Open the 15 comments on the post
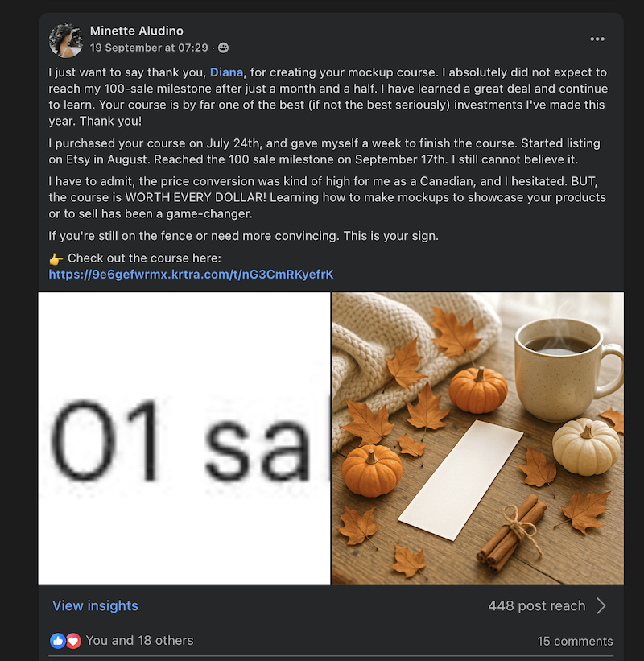The image size is (644, 661). tap(574, 641)
